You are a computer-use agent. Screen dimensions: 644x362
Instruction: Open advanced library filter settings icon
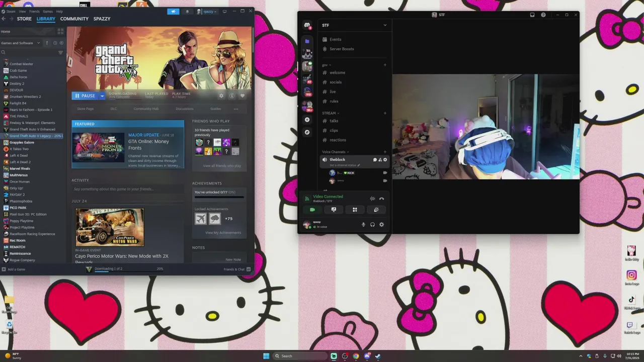click(60, 52)
